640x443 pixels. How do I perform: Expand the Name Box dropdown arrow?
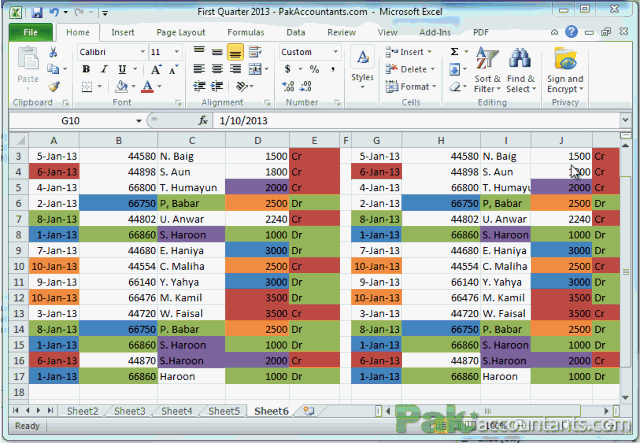(x=139, y=121)
